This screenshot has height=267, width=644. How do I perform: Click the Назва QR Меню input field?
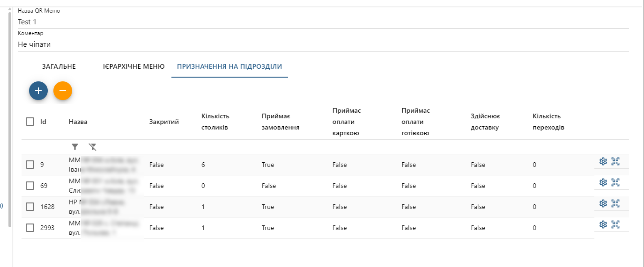323,22
